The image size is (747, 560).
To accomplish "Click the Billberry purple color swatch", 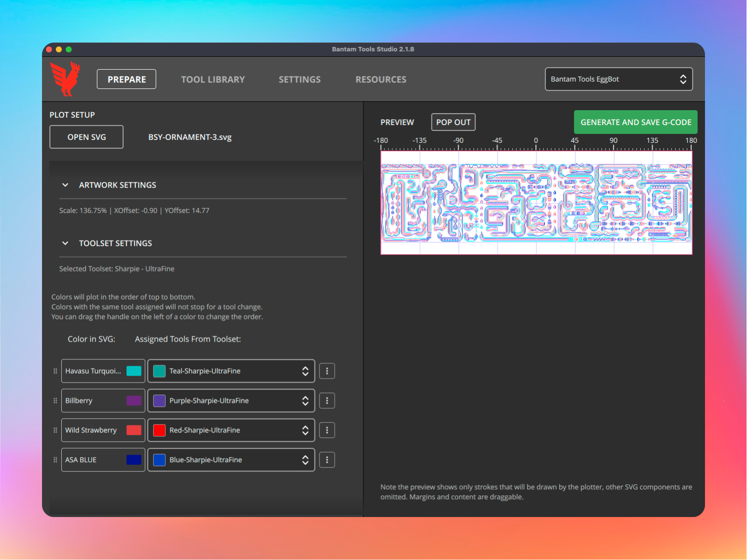I will [x=133, y=401].
